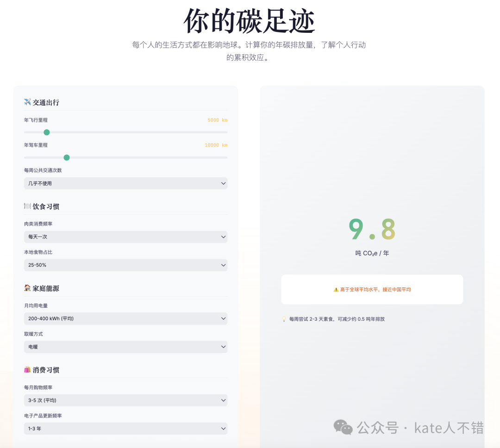Open the 取暖方式 selector showing 电暖
This screenshot has width=500, height=448.
(125, 347)
